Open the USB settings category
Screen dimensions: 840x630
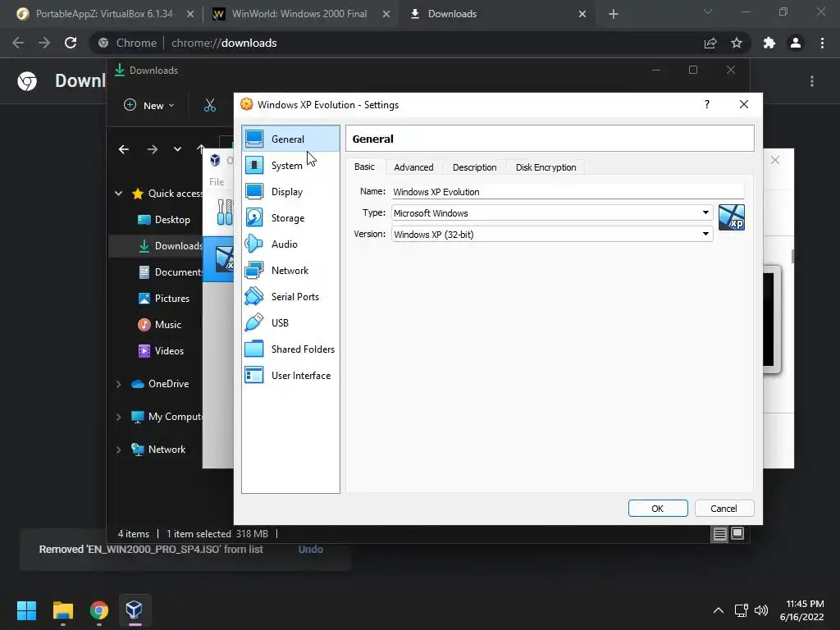coord(290,322)
